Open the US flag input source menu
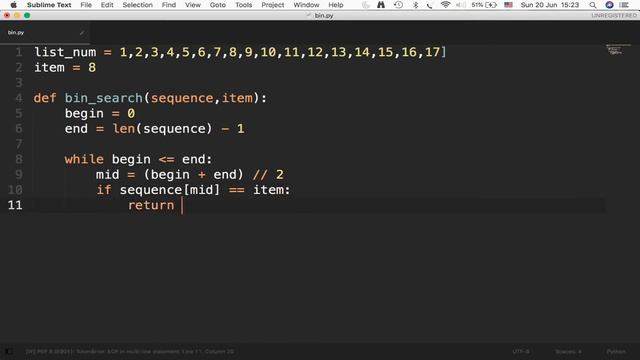The image size is (640, 360). 508,5
